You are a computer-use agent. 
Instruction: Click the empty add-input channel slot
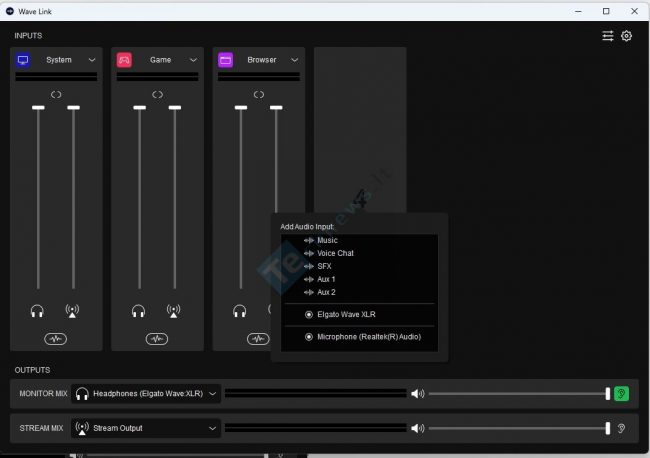(360, 130)
